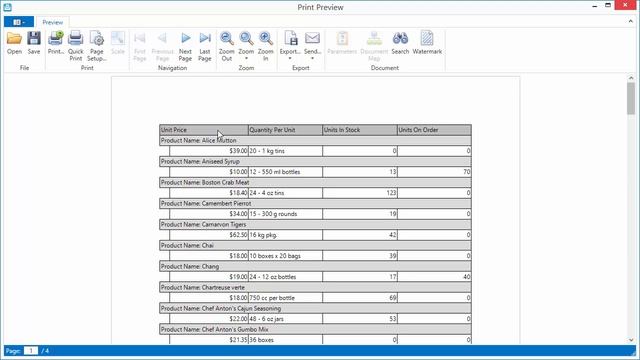This screenshot has height=360, width=640.
Task: Click the 36 boxes quantity cell
Action: [x=285, y=340]
